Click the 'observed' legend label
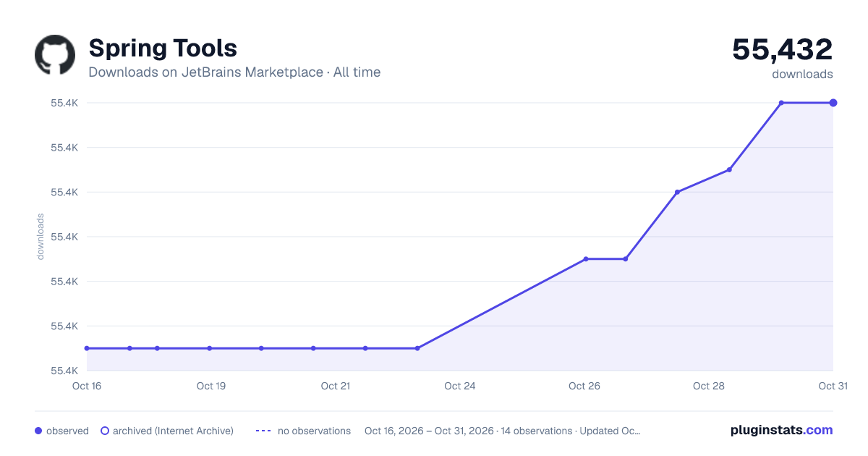The height and width of the screenshot is (456, 868). tap(67, 431)
